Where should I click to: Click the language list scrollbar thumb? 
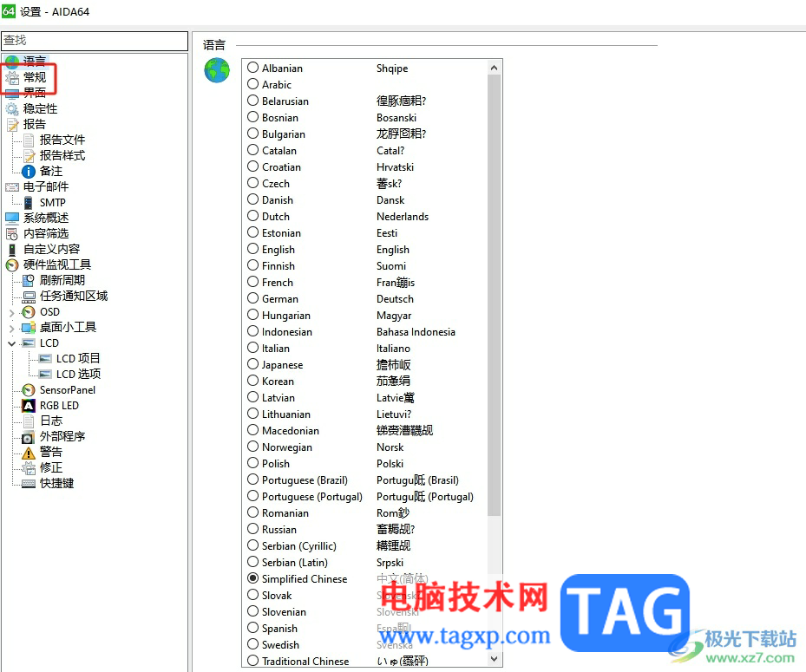494,295
